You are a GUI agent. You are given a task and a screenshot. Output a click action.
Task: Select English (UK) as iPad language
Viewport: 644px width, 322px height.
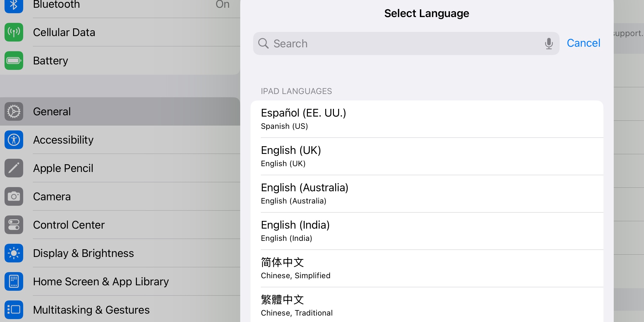pyautogui.click(x=431, y=156)
